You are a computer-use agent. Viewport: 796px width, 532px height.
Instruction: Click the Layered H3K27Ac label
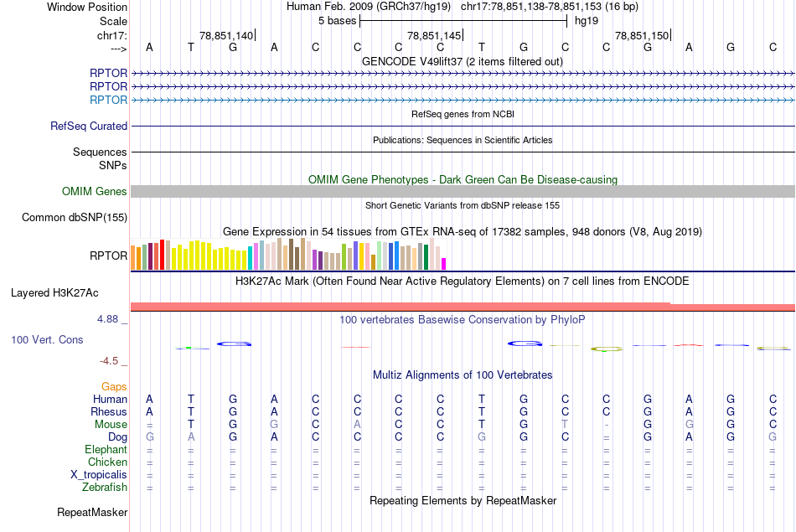(54, 293)
